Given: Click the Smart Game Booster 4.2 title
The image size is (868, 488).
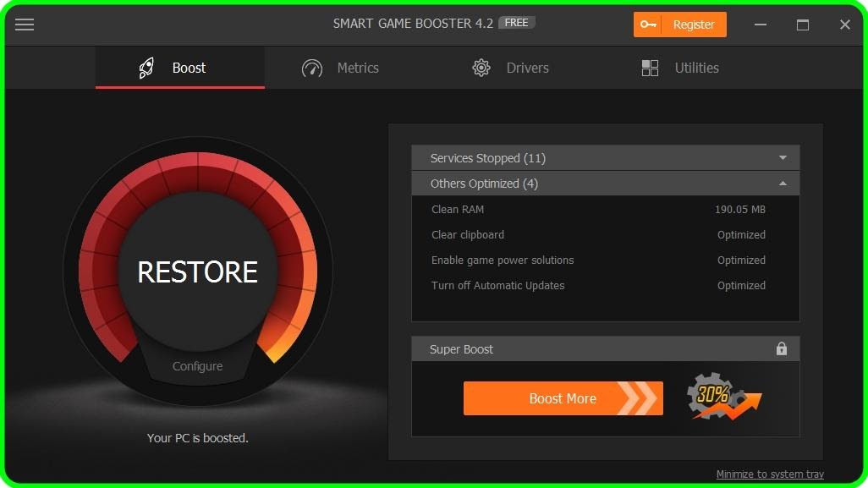Looking at the screenshot, I should point(413,23).
